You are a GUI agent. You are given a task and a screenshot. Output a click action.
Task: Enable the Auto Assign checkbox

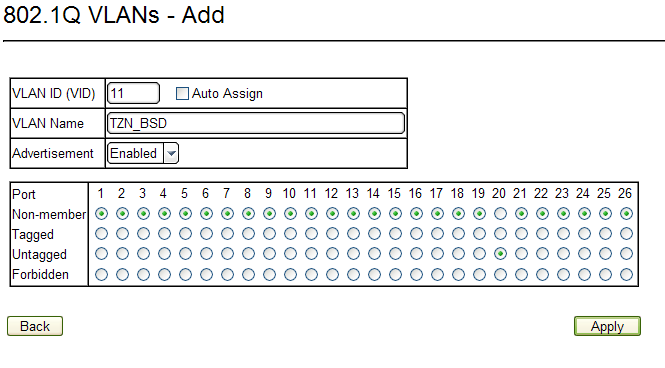point(182,93)
